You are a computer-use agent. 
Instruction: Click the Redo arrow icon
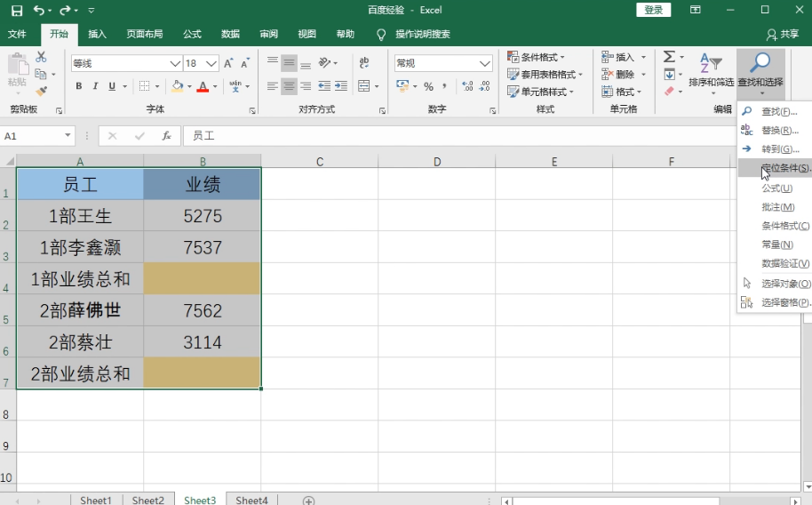tap(65, 10)
